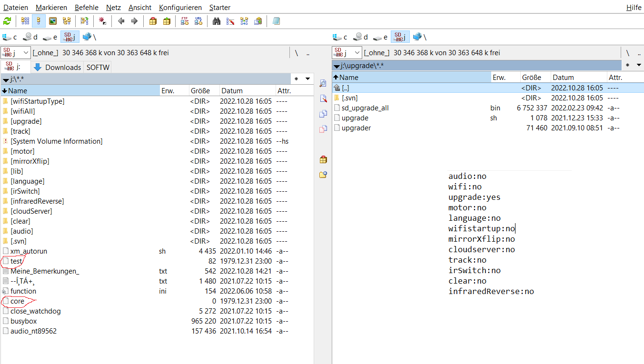Select drive d in left drive bar
Image resolution: width=644 pixels, height=364 pixels.
pyautogui.click(x=30, y=37)
